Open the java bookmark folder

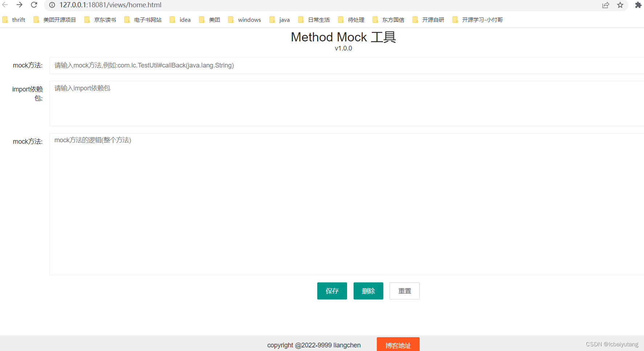(x=280, y=20)
